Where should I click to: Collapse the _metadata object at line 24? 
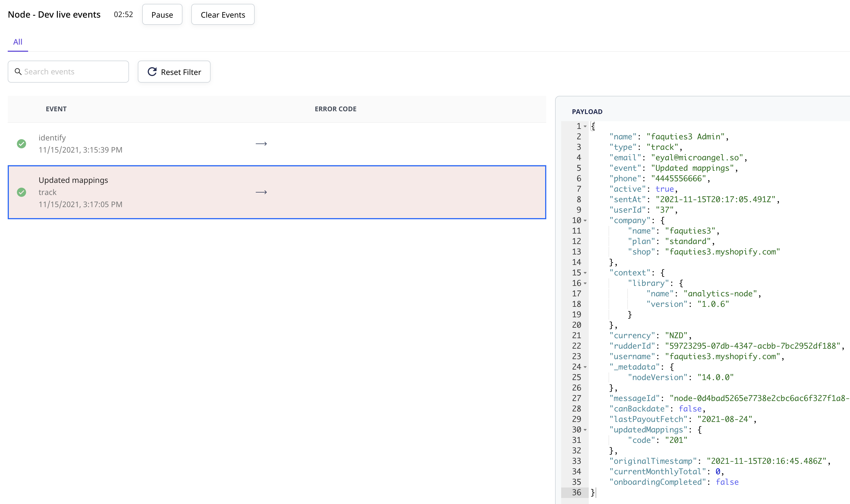(x=585, y=367)
